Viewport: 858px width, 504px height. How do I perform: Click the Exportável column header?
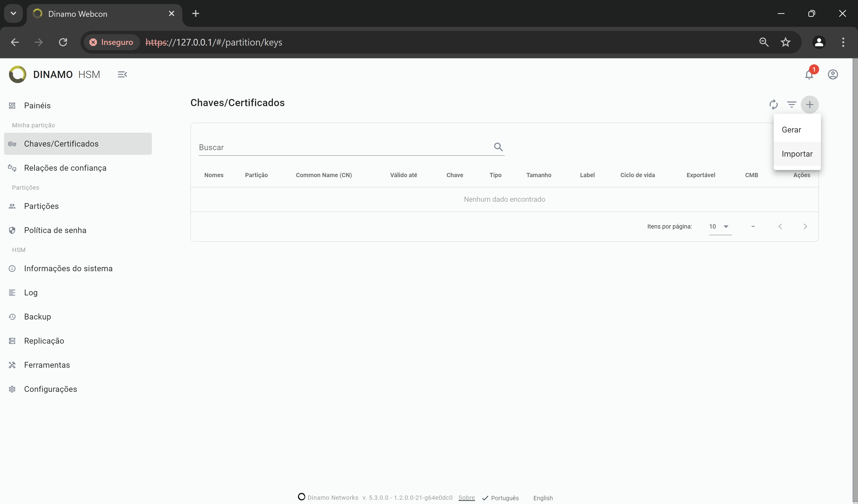(x=701, y=175)
